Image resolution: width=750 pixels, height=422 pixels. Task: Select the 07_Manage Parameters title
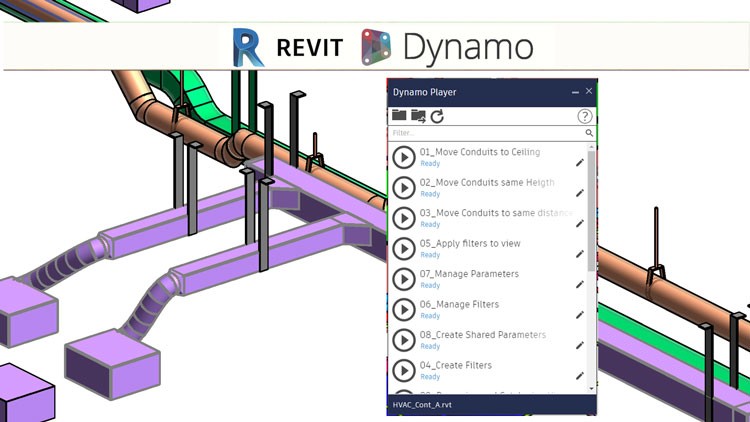coord(469,274)
